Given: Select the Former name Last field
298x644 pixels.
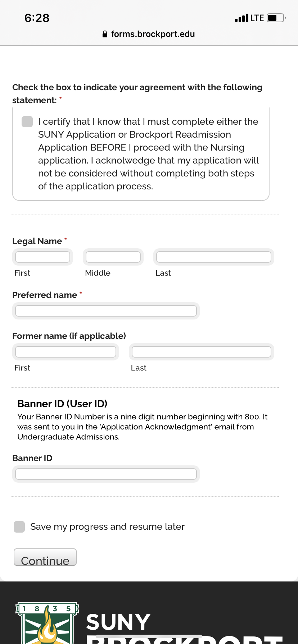Looking at the screenshot, I should coord(202,352).
